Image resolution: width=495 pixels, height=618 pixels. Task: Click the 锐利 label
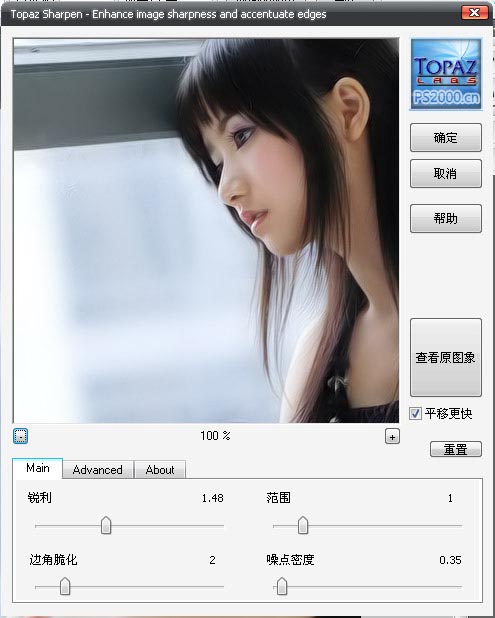click(x=39, y=498)
